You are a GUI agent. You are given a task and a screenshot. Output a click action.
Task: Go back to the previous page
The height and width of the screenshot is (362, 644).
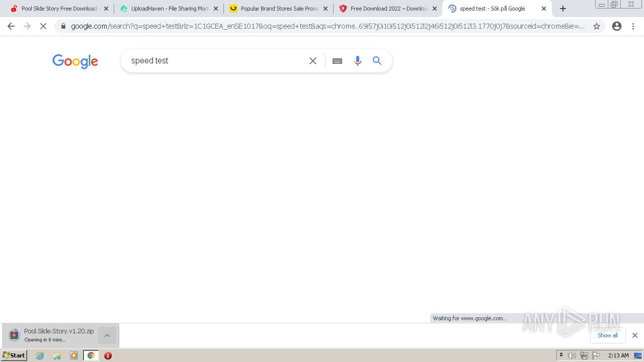tap(11, 26)
